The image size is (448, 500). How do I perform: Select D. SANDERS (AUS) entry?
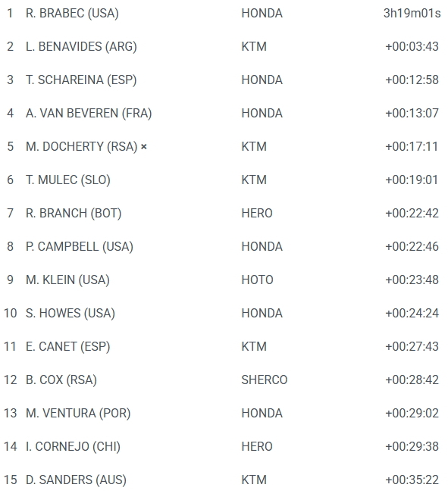pyautogui.click(x=76, y=480)
